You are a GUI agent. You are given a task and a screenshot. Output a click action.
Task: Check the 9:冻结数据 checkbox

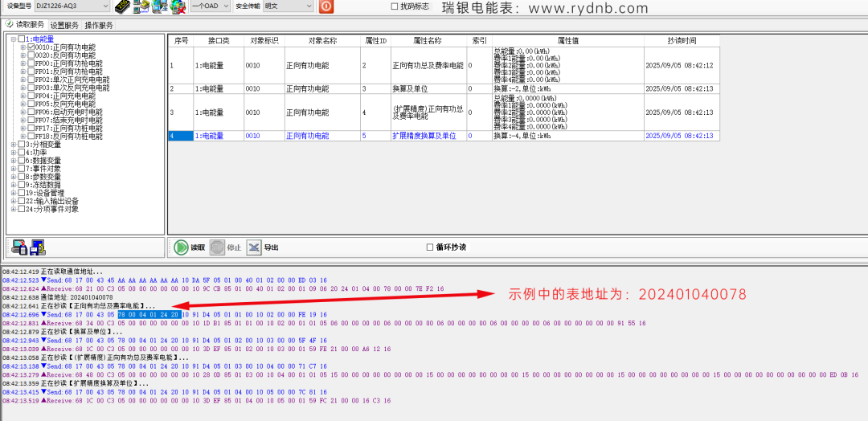click(22, 185)
